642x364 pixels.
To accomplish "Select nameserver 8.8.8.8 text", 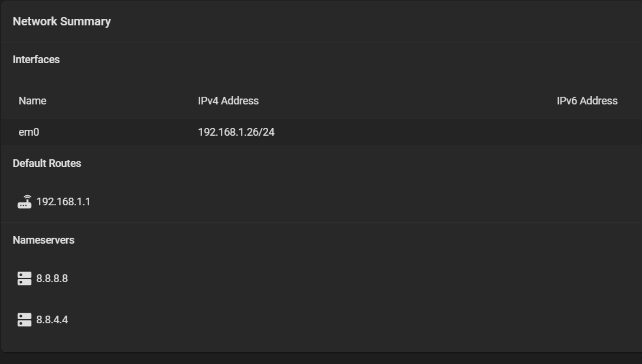I will 52,278.
